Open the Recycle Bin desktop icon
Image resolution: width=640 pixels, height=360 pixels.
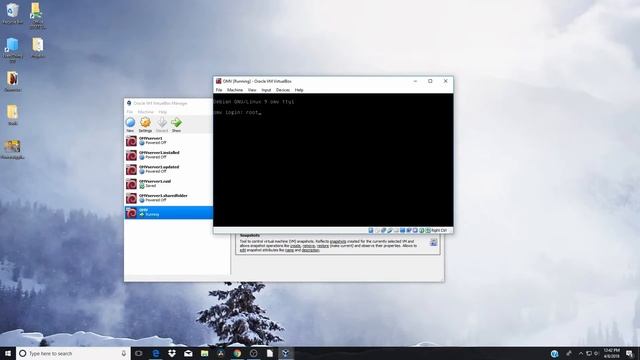coord(13,13)
